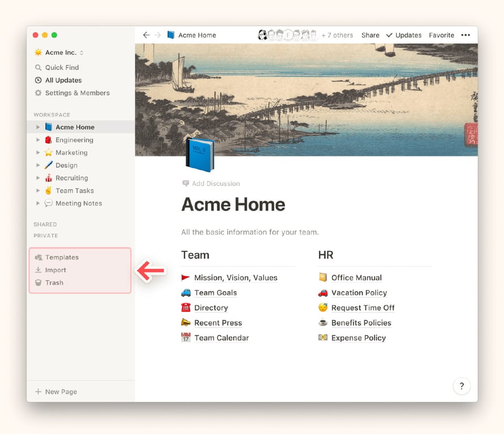Open the Updates menu in top bar
504x434 pixels.
point(404,35)
